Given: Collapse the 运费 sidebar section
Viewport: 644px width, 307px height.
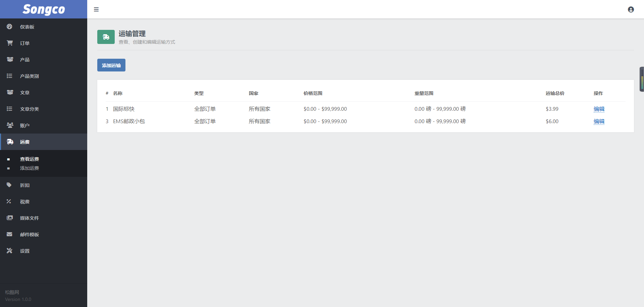Looking at the screenshot, I should tap(44, 142).
